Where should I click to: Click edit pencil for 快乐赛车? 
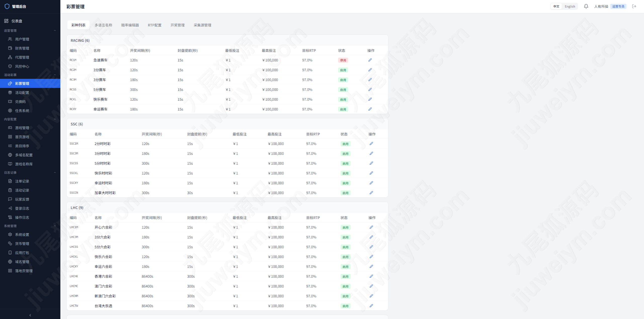(x=370, y=99)
